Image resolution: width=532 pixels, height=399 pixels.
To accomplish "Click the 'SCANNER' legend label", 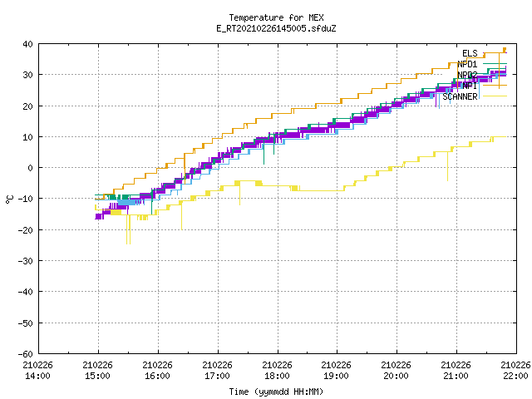I will point(460,96).
